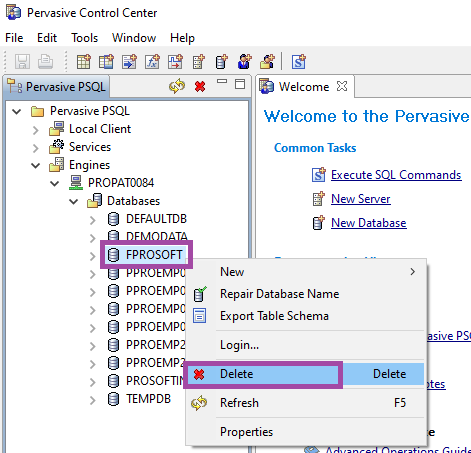Click the New Database icon in Common Tasks
471x453 pixels.
[318, 223]
